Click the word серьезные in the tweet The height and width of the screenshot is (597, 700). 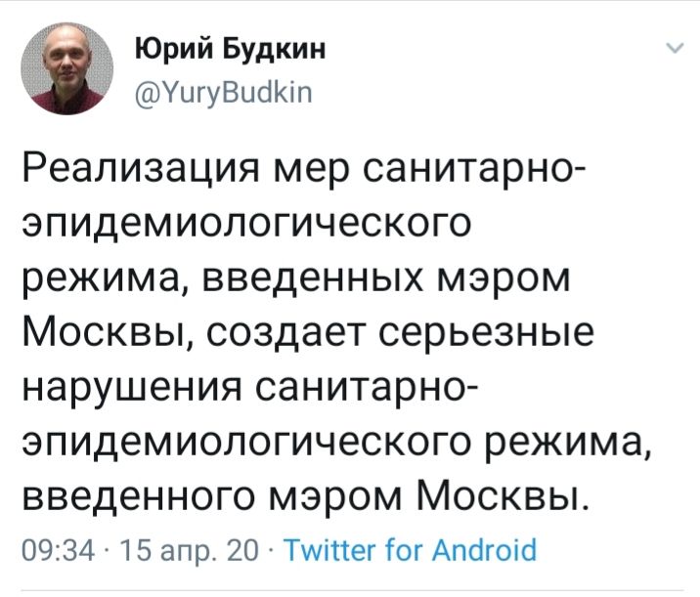[x=500, y=337]
